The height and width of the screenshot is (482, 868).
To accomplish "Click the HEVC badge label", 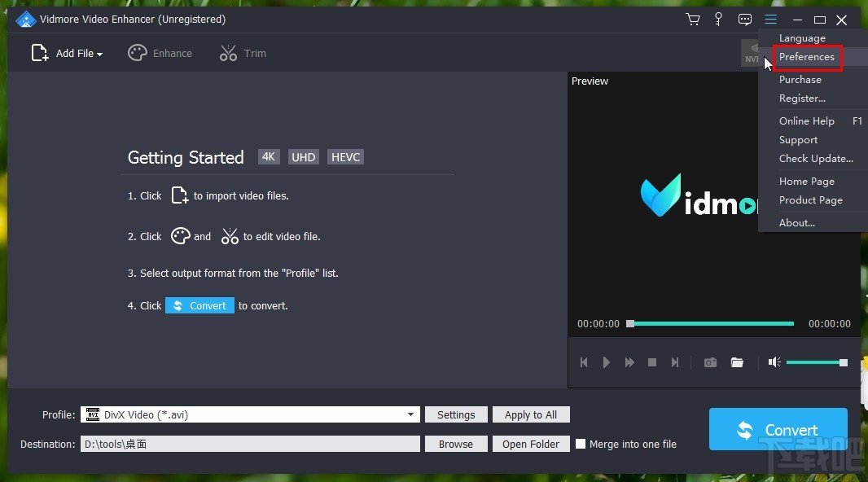I will [x=345, y=157].
